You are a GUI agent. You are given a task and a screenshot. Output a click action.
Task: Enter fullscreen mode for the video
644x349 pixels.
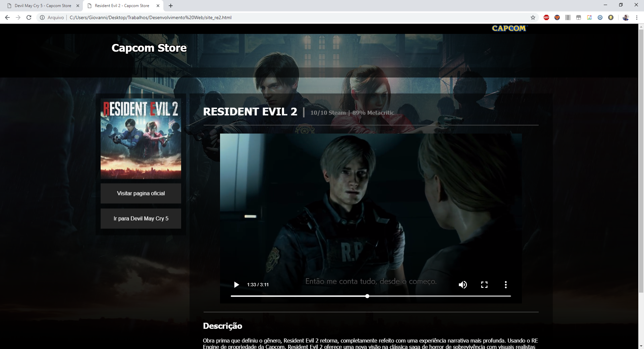pos(484,285)
